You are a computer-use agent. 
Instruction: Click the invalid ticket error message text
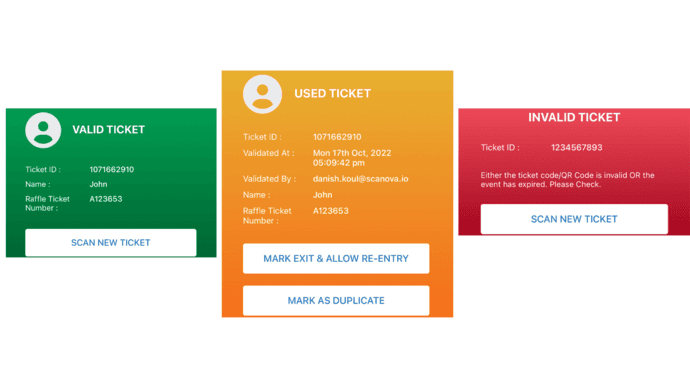567,179
